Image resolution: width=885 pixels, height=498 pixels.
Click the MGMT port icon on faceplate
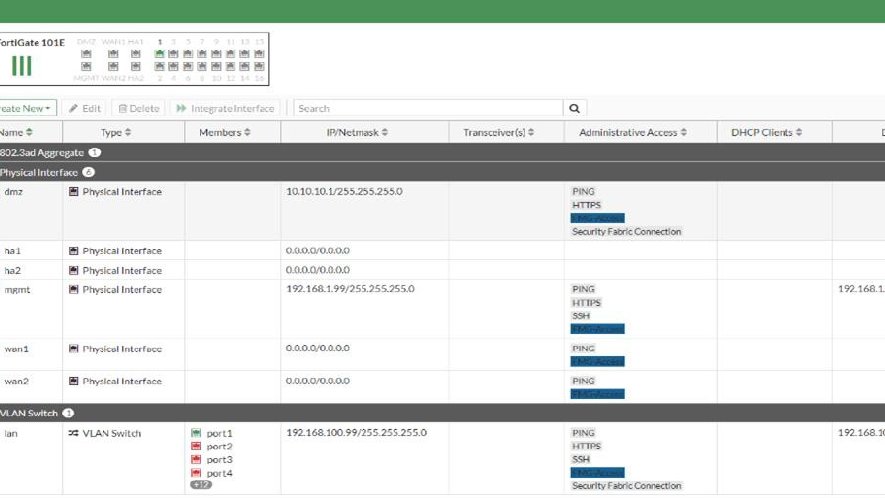tap(86, 67)
